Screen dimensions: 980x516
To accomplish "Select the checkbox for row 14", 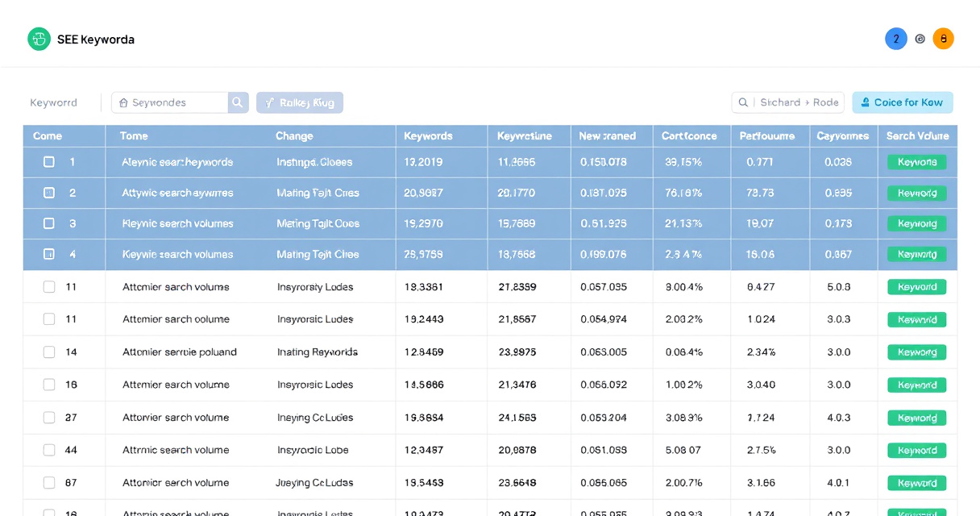I will 49,352.
